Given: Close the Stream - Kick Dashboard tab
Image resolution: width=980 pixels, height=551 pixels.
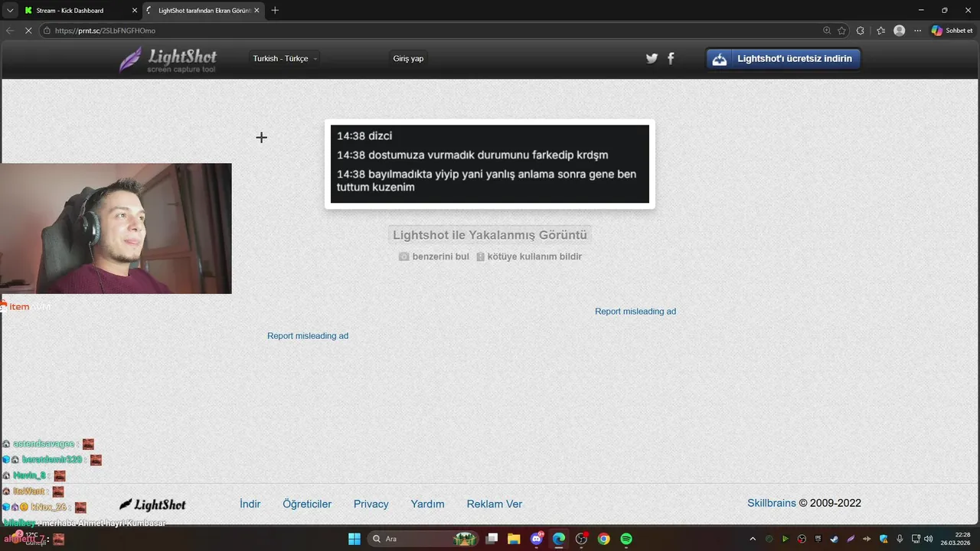Looking at the screenshot, I should [135, 11].
